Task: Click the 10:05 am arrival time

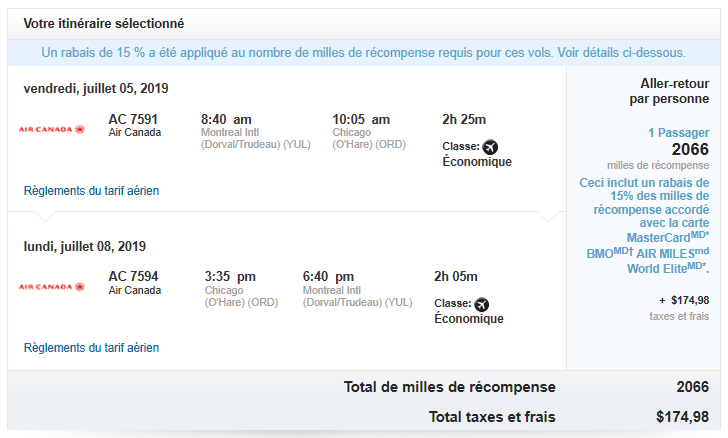Action: pyautogui.click(x=361, y=118)
